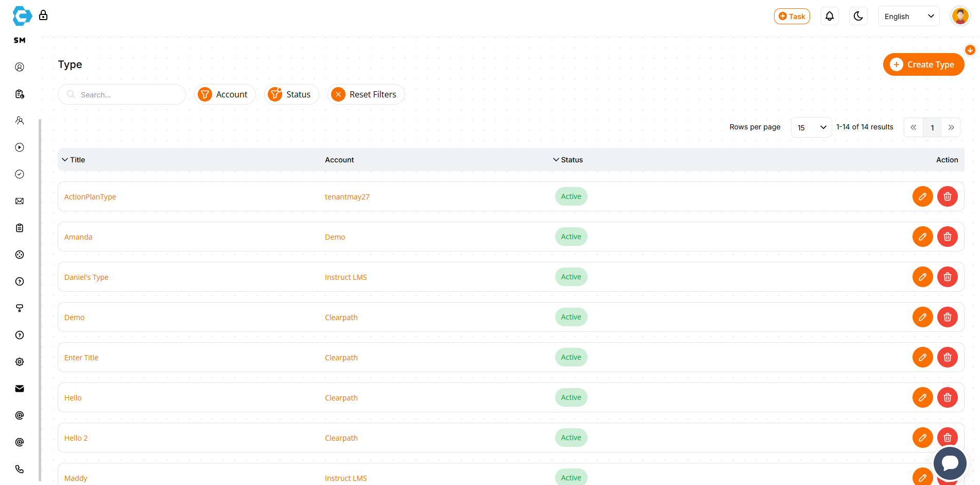980x485 pixels.
Task: Open the play circle sidebar icon
Action: (20, 147)
